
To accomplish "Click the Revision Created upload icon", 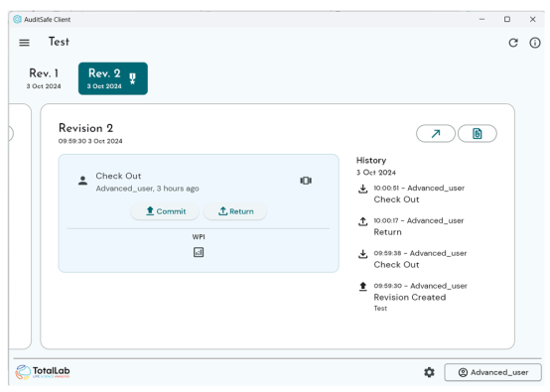I will tap(363, 287).
